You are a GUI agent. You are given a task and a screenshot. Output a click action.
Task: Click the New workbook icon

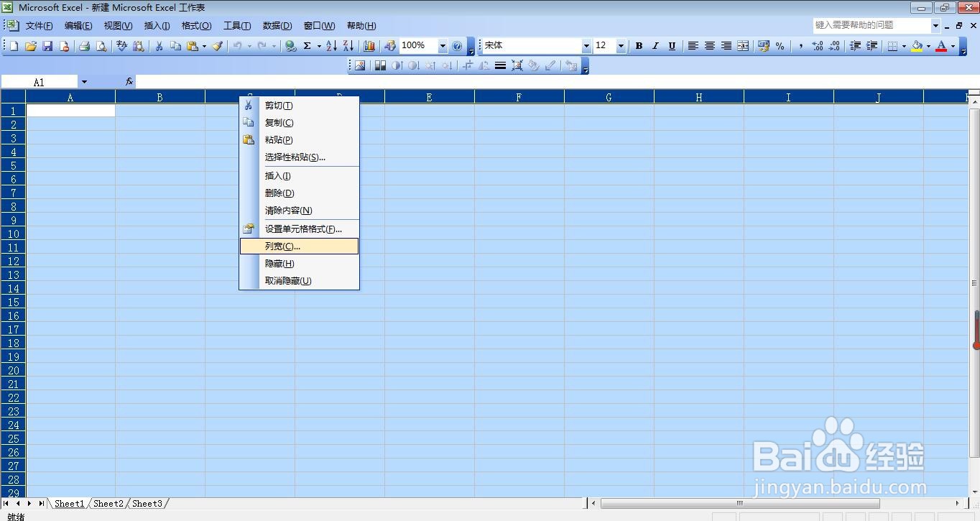click(x=14, y=46)
